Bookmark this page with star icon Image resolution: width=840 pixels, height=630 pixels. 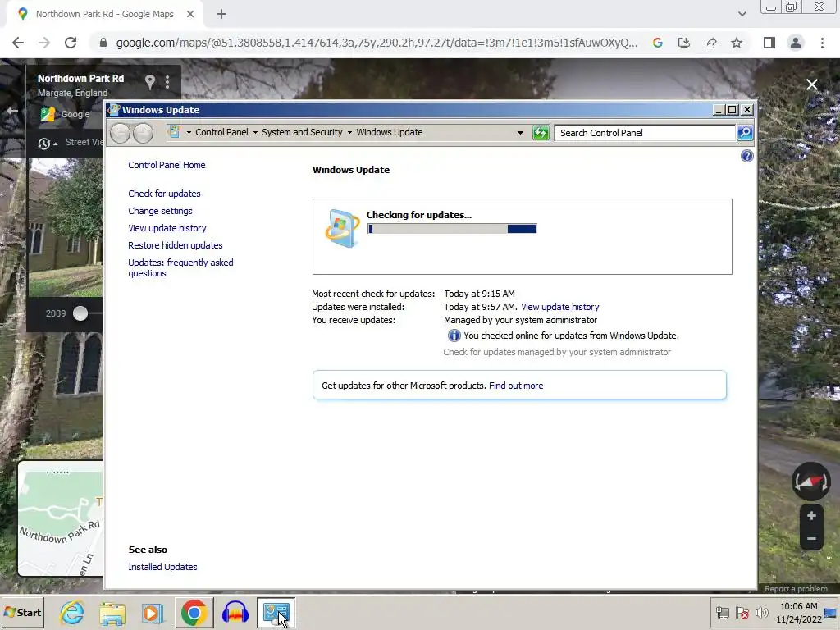[x=737, y=43]
